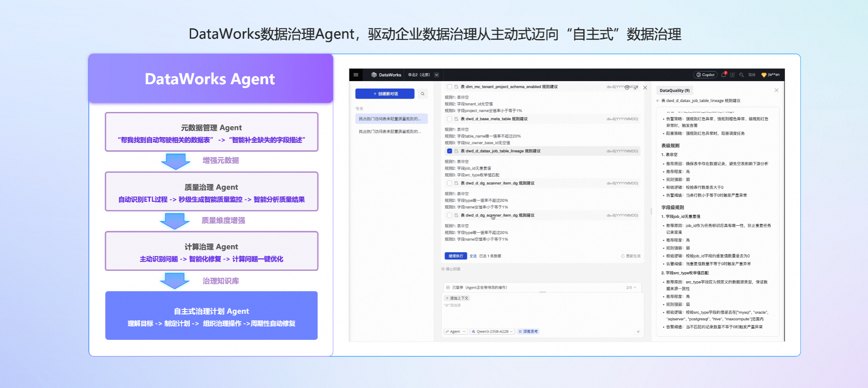The height and width of the screenshot is (388, 868).
Task: Click the 重新生成 regenerate link
Action: [x=633, y=256]
